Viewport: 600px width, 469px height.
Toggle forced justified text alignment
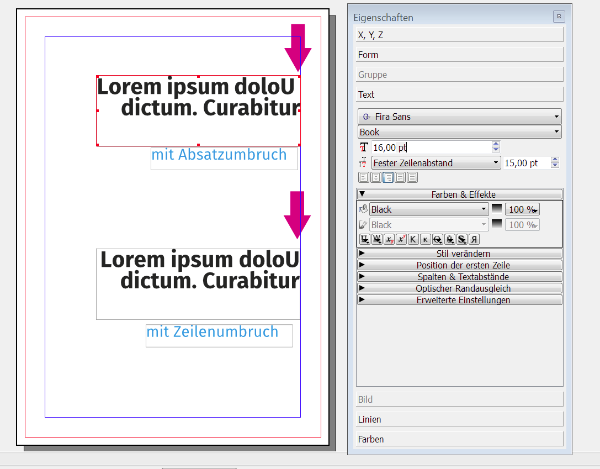click(412, 177)
